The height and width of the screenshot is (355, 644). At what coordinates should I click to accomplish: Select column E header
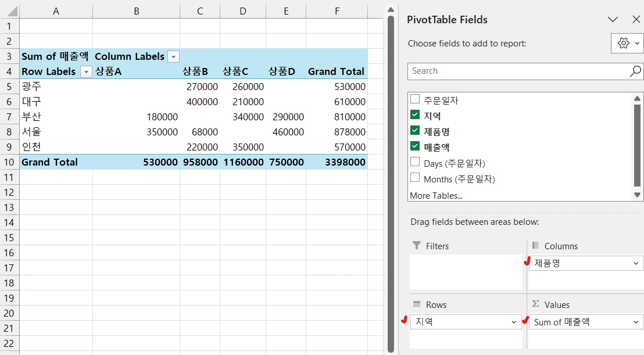(287, 11)
